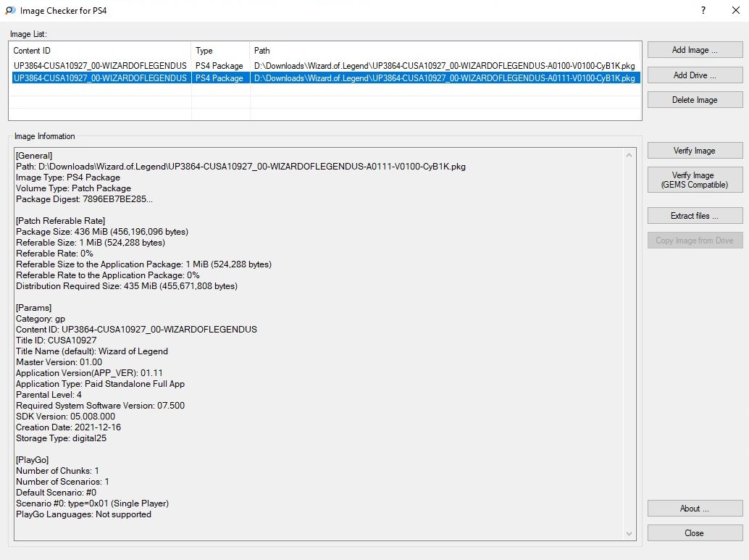Click the Required System Software Version line
Viewport: 749px width, 560px height.
(100, 405)
